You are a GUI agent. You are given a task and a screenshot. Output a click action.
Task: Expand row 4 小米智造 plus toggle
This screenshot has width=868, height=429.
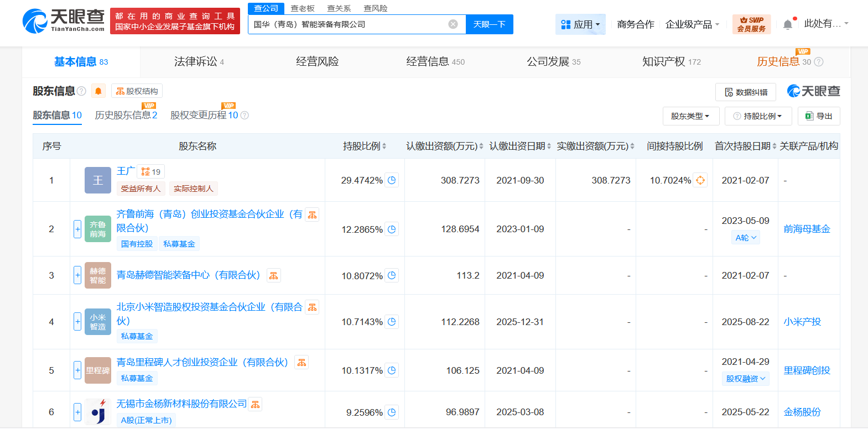coord(77,322)
